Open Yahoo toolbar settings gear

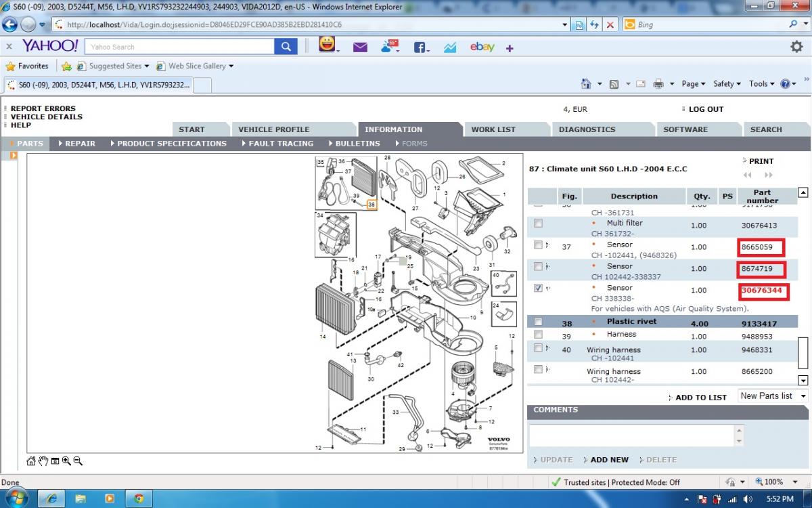pyautogui.click(x=797, y=47)
